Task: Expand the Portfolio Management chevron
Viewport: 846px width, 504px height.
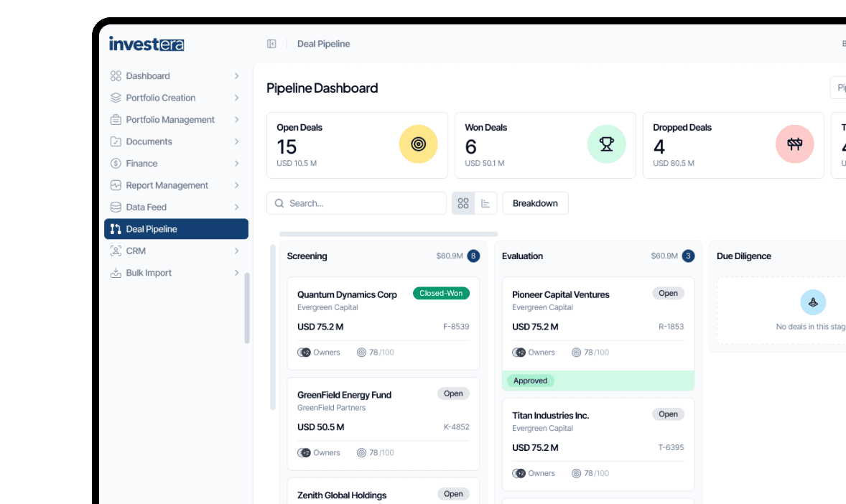Action: 236,120
